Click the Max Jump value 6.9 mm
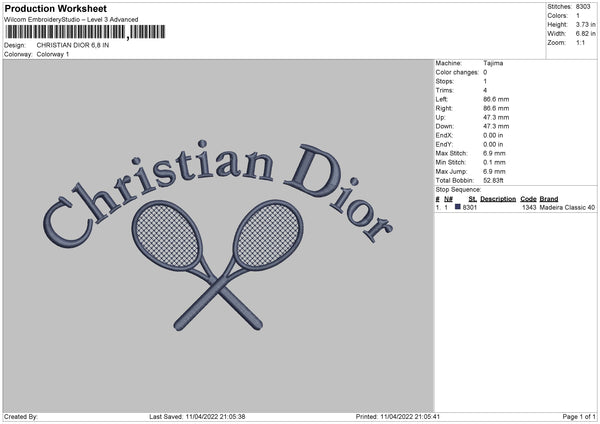Screen dimensions: 600x424 click(x=494, y=172)
